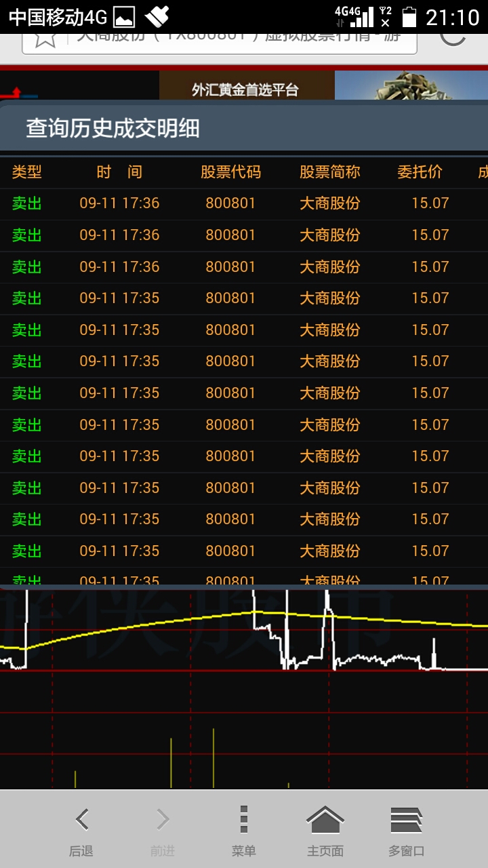
Task: Click the 股票简称 column header
Action: tap(329, 172)
